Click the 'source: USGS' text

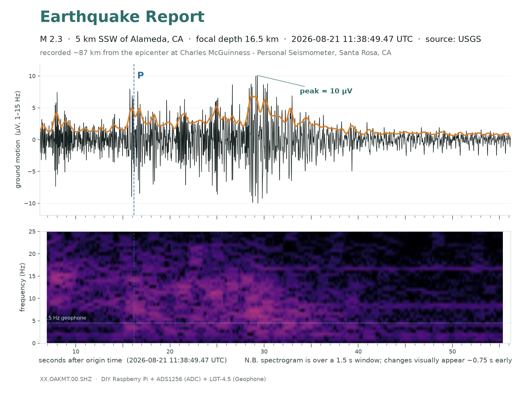coord(453,39)
